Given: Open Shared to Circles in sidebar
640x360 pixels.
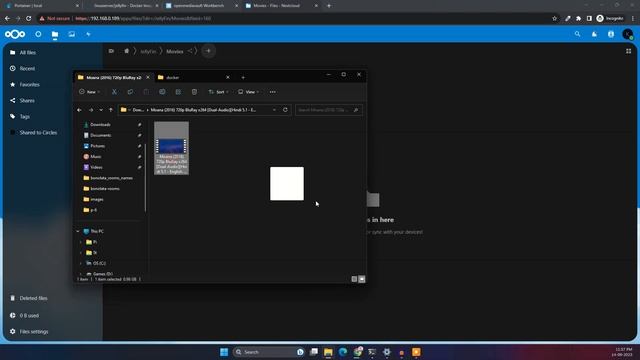Looking at the screenshot, I should (x=38, y=133).
